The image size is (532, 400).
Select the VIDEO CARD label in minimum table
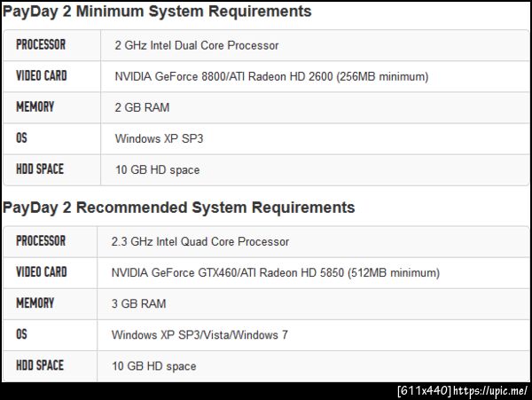tap(42, 75)
